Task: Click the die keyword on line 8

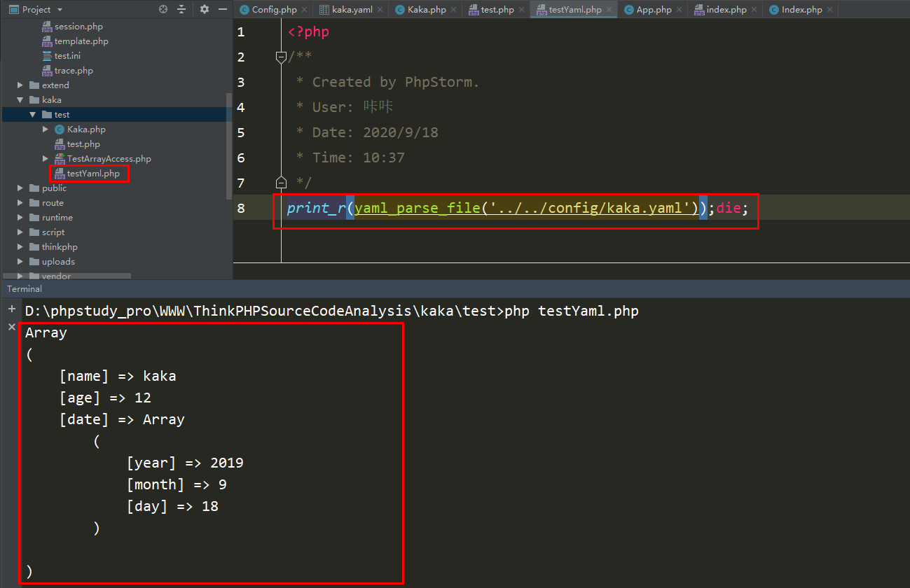Action: tap(729, 208)
